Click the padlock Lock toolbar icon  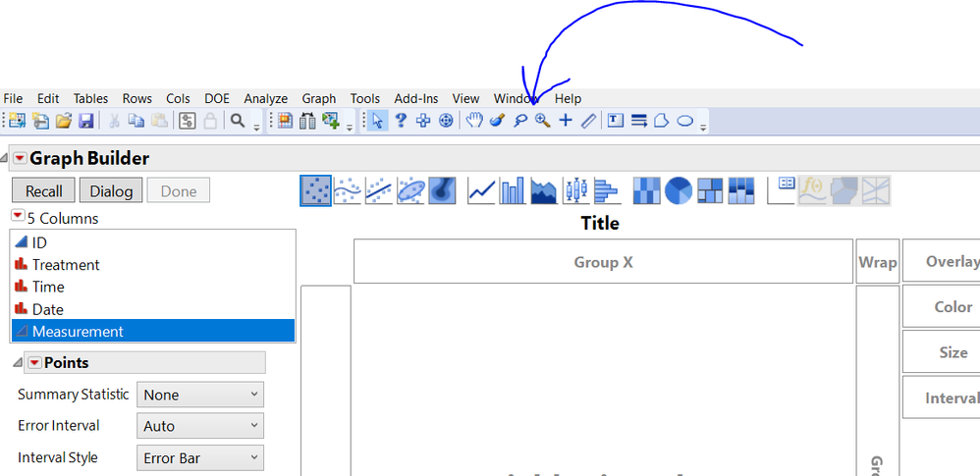click(x=210, y=121)
